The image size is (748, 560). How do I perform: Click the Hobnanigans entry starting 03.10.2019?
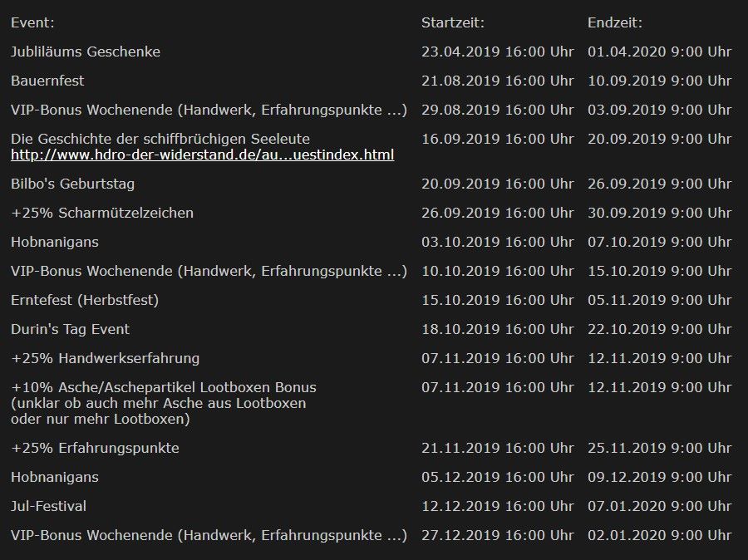(55, 242)
